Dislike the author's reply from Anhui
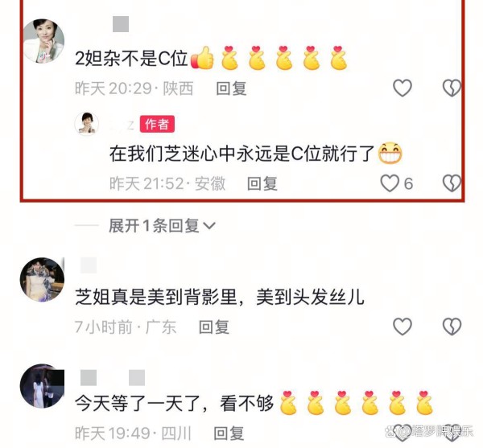The height and width of the screenshot is (448, 483). [x=452, y=183]
